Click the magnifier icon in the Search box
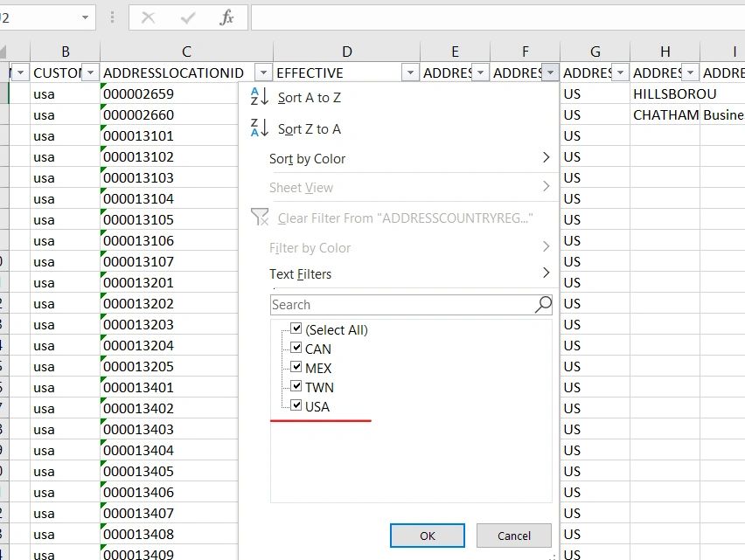Image resolution: width=745 pixels, height=560 pixels. coord(543,304)
